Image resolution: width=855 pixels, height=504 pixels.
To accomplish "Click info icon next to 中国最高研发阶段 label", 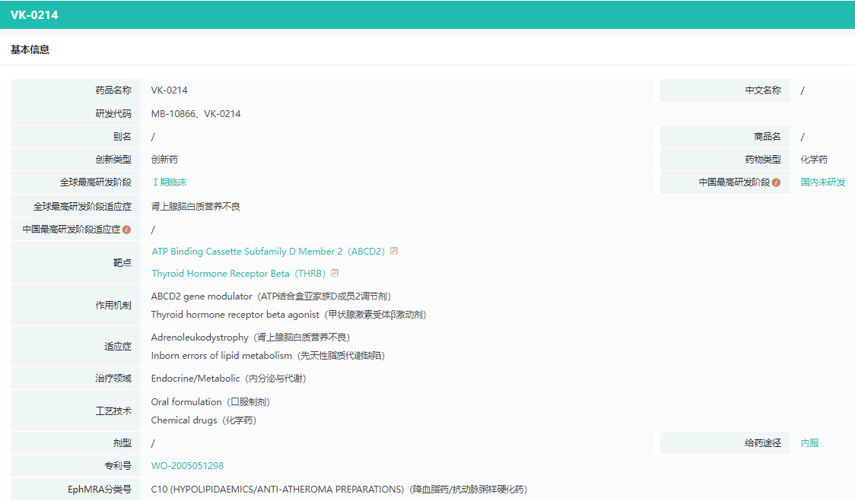I will point(776,182).
